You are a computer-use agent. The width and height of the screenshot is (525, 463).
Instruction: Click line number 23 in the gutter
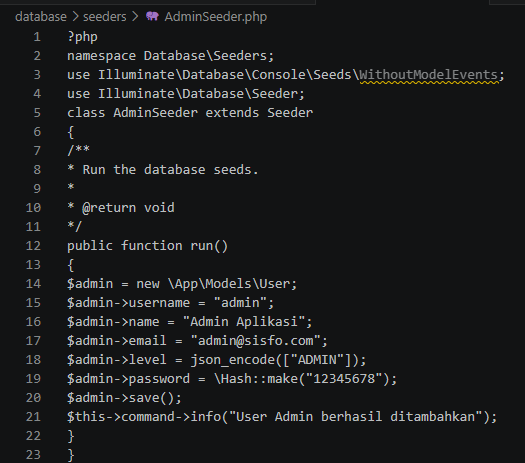(33, 455)
